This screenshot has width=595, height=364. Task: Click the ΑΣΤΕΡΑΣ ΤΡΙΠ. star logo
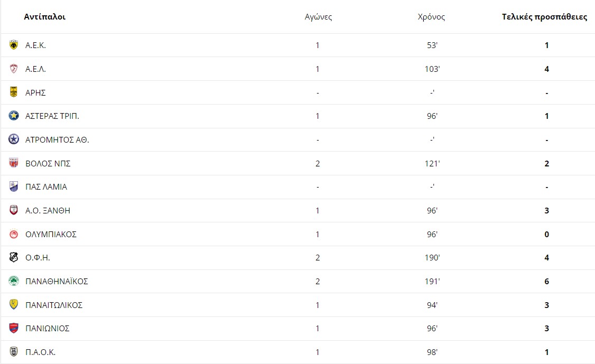[x=14, y=116]
